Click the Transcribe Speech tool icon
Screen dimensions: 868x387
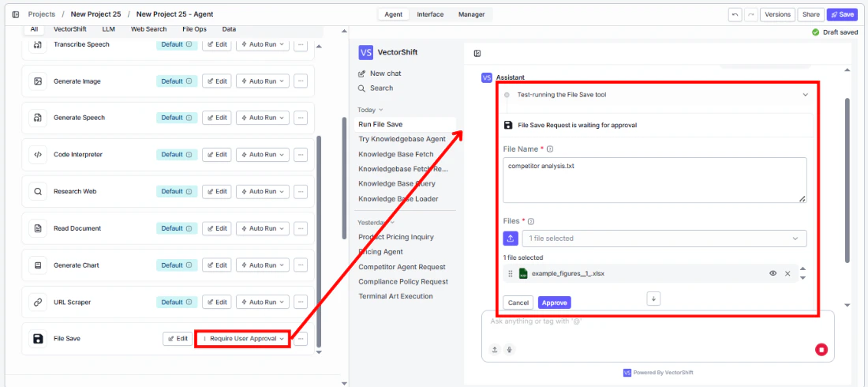[x=38, y=44]
